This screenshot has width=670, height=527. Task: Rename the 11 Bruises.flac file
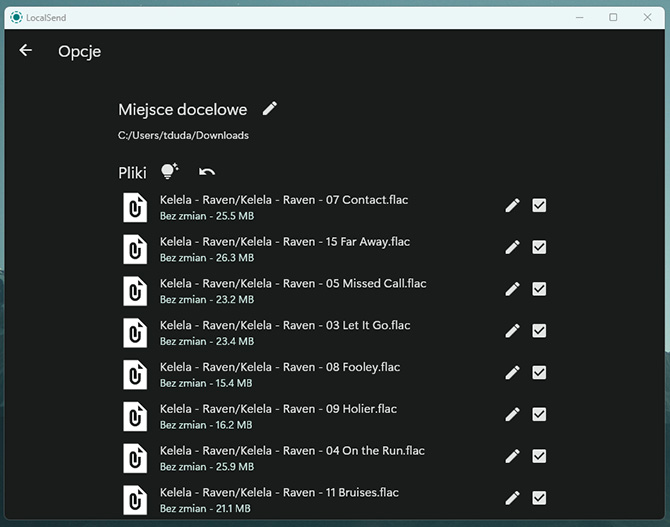click(x=512, y=498)
